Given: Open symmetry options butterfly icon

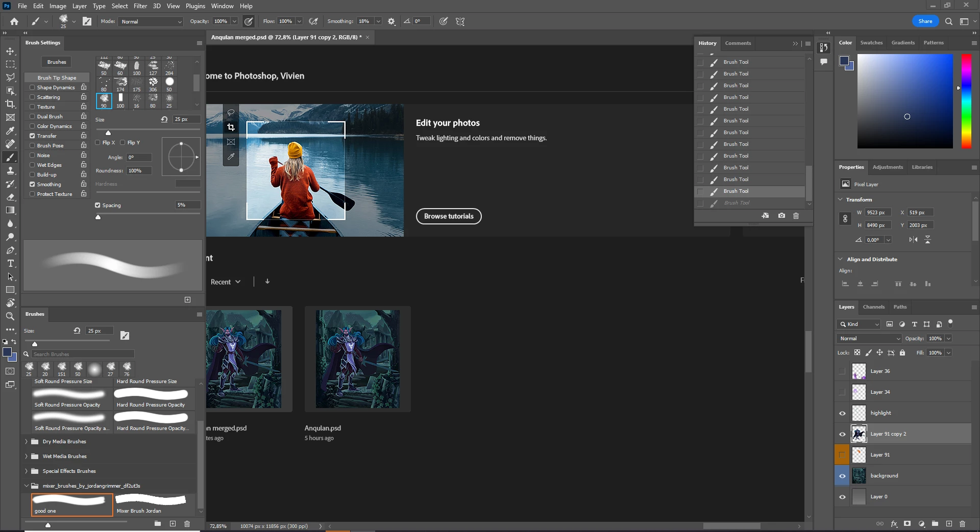Looking at the screenshot, I should 460,21.
